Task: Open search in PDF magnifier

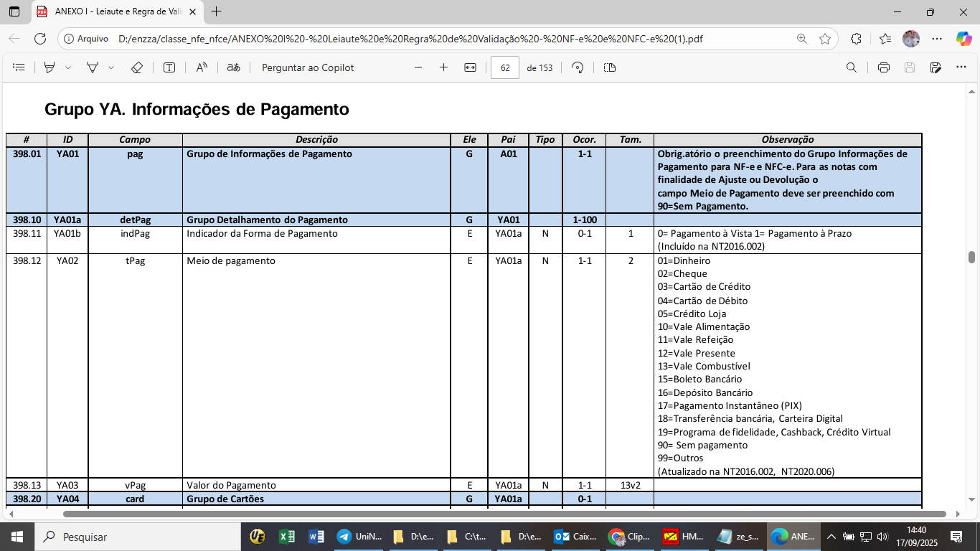Action: (x=852, y=67)
